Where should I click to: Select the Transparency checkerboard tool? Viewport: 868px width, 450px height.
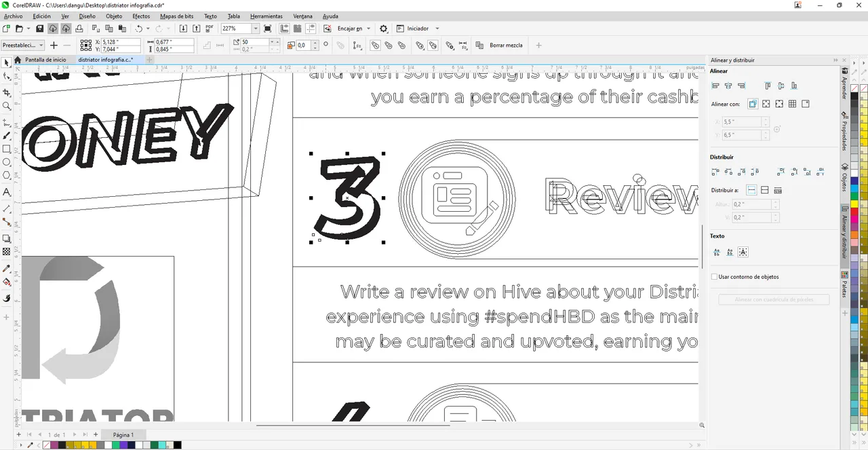click(7, 252)
